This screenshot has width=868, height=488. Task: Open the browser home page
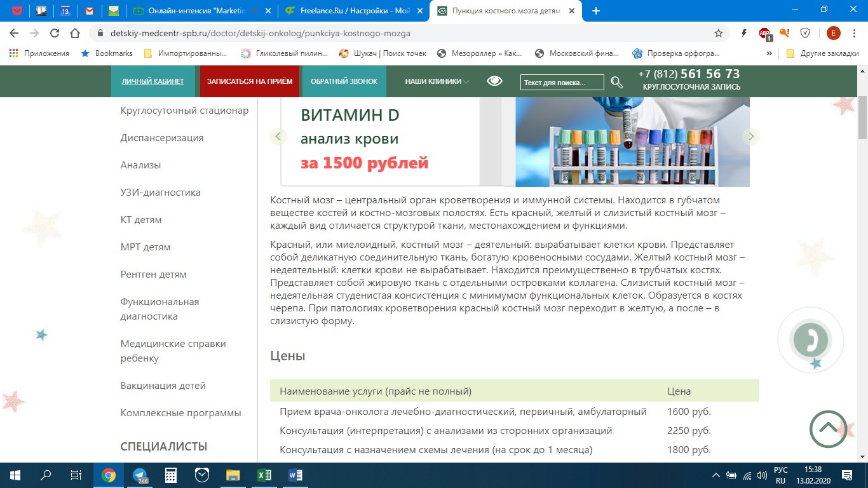(75, 33)
